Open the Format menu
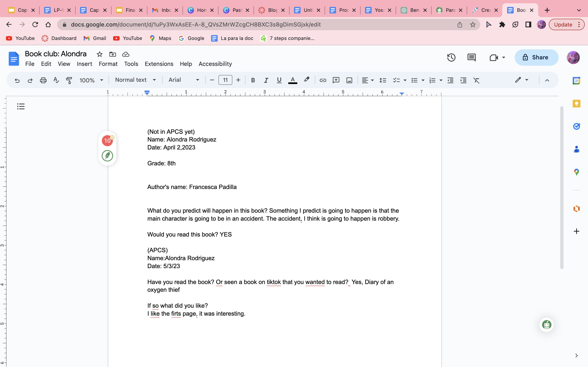The width and height of the screenshot is (588, 367). pyautogui.click(x=108, y=64)
